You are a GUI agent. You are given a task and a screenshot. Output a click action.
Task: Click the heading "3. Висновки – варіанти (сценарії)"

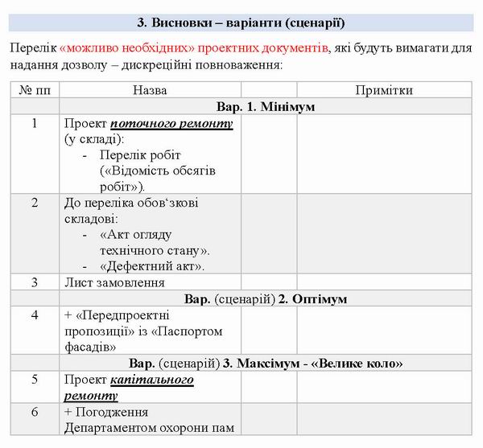coord(241,21)
